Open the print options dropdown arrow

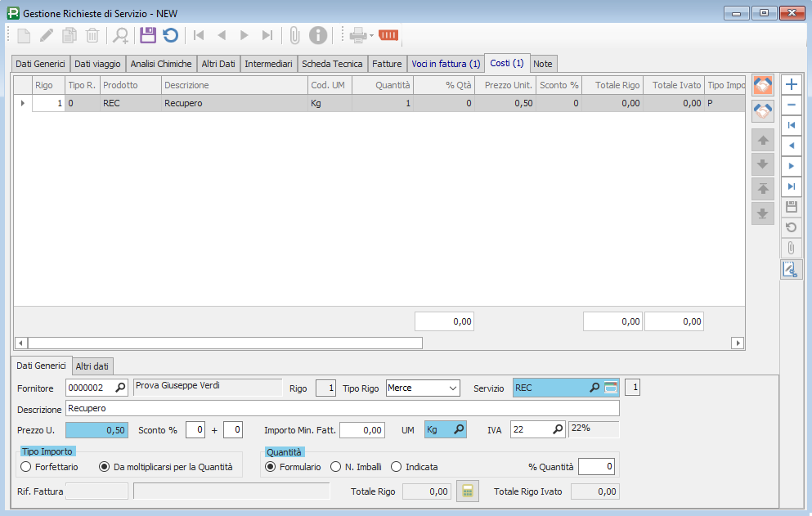tap(371, 35)
